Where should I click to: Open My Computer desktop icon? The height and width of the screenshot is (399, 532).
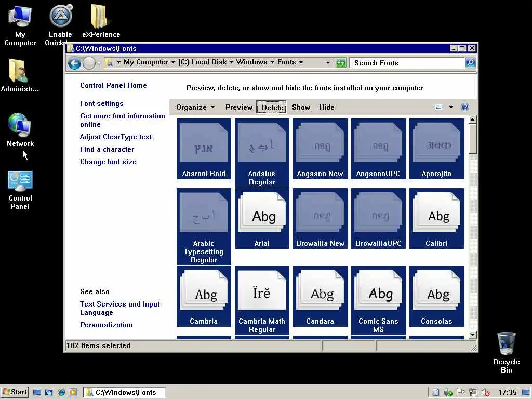(20, 26)
